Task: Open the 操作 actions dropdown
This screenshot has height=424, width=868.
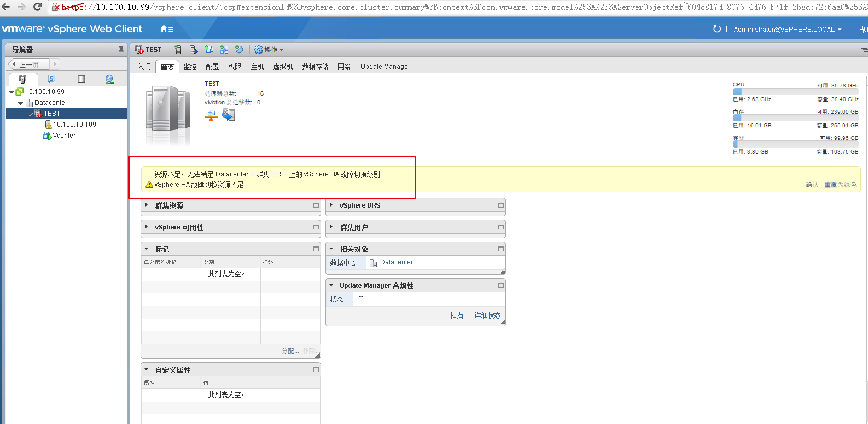Action: point(269,50)
